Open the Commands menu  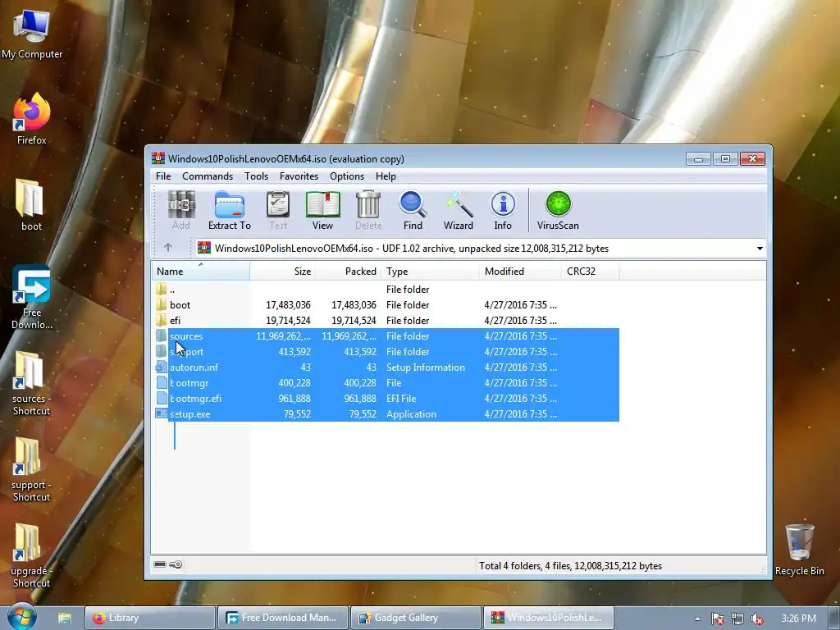[x=208, y=176]
